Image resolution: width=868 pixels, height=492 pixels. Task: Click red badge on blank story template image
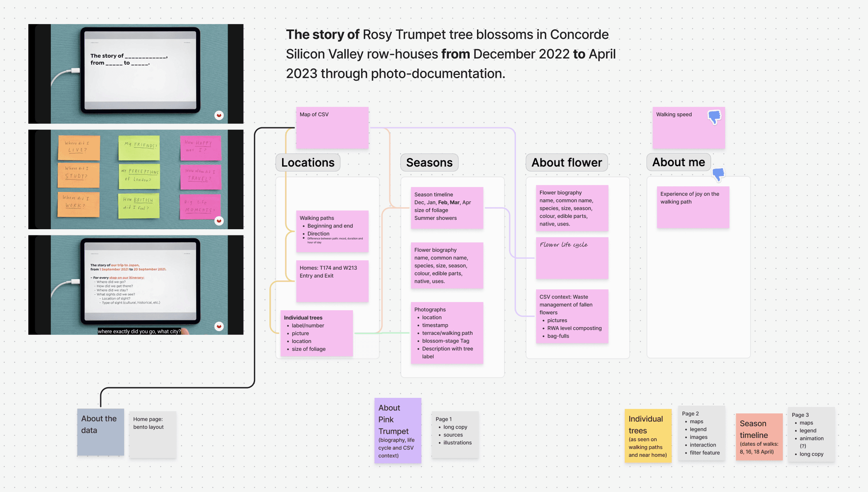[219, 115]
